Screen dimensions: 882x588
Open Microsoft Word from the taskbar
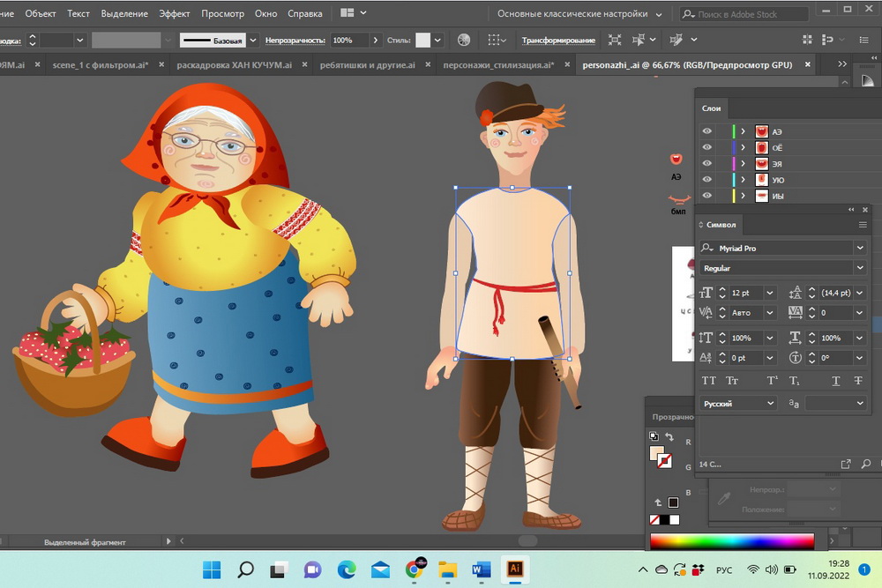coord(481,569)
